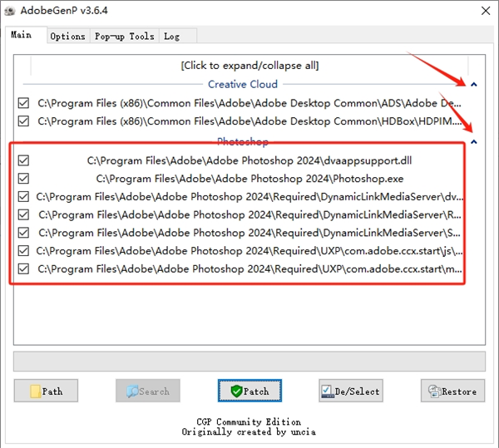Collapse the Creative Cloud group chevron
Image resolution: width=499 pixels, height=448 pixels.
coord(474,85)
